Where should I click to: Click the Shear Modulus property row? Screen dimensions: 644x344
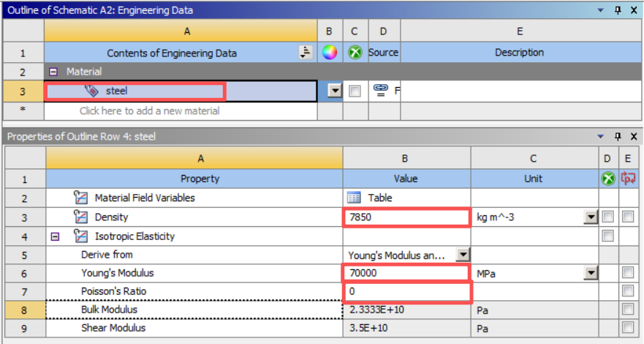coord(194,328)
